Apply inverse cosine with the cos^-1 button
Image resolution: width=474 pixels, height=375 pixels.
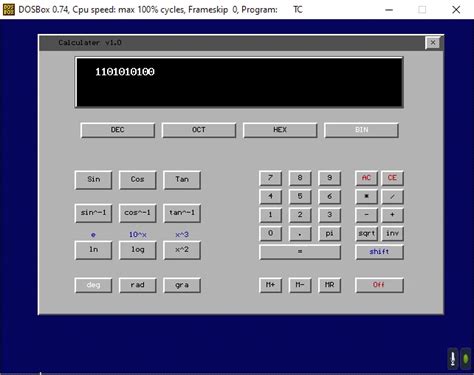coord(138,213)
